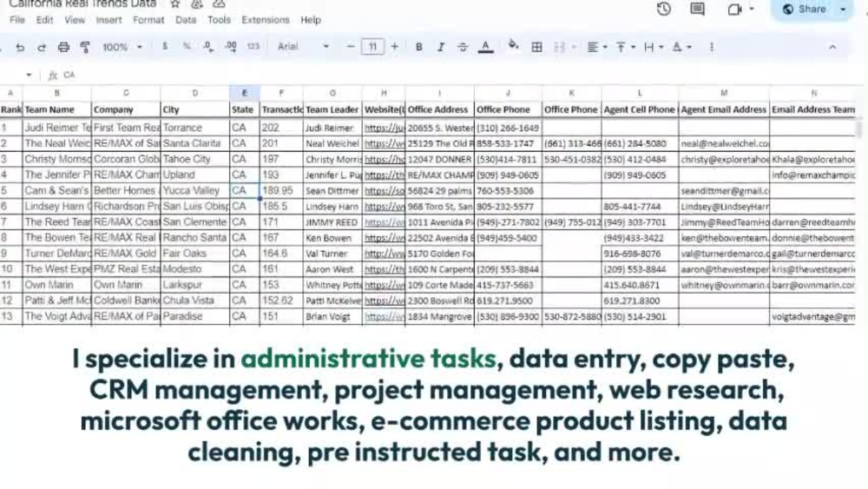The height and width of the screenshot is (489, 868).
Task: Toggle strikethrough formatting
Action: (463, 47)
